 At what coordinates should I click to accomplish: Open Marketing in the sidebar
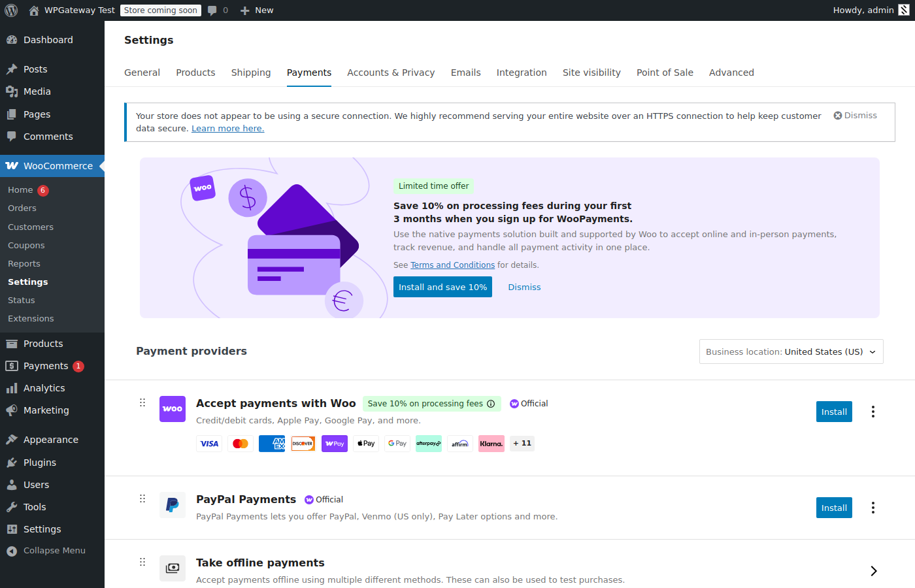pos(52,410)
